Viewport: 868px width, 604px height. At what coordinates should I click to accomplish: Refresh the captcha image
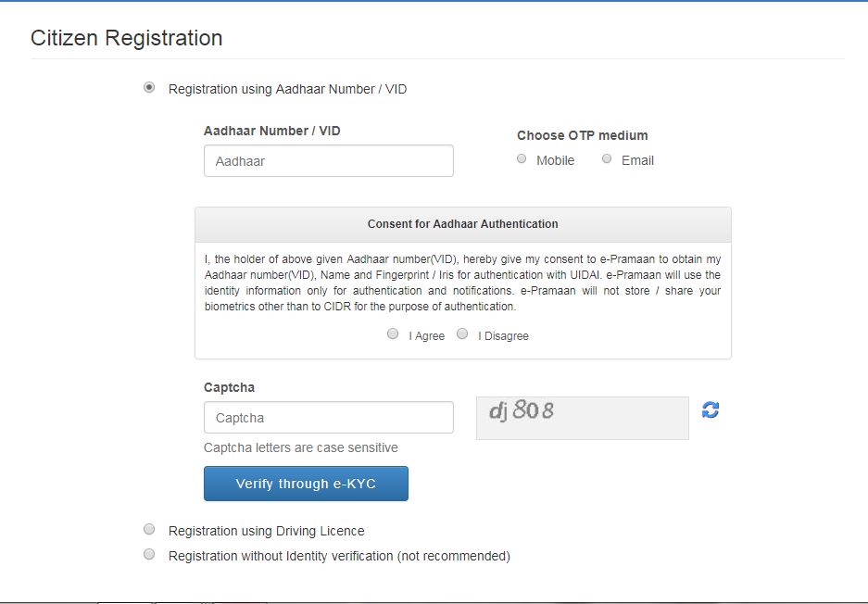pyautogui.click(x=711, y=409)
